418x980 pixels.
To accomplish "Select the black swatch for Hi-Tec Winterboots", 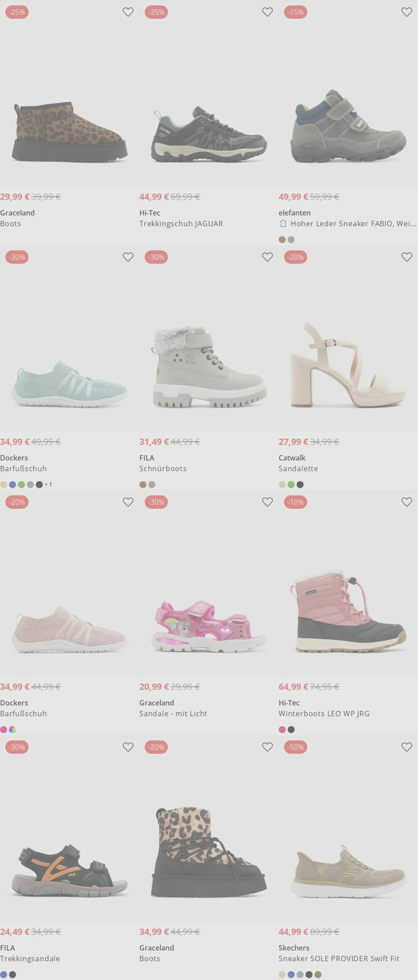I will [291, 730].
